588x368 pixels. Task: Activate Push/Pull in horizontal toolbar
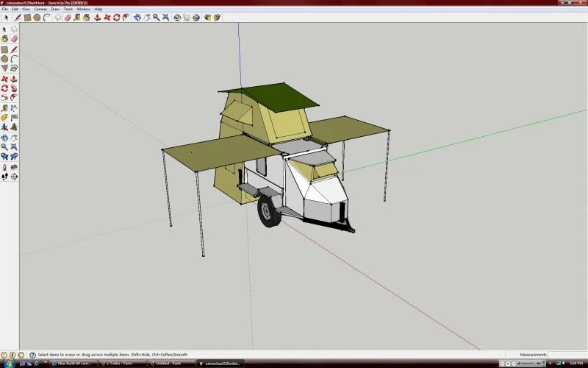(98, 18)
